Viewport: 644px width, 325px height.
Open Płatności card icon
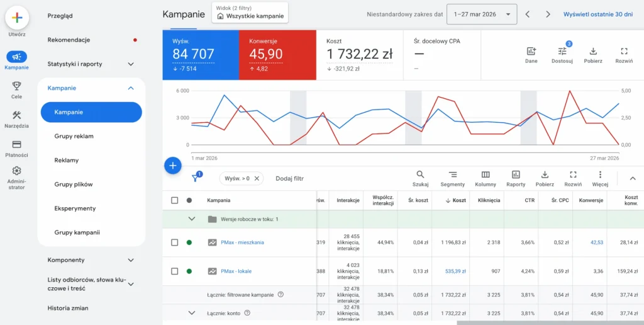(x=17, y=144)
